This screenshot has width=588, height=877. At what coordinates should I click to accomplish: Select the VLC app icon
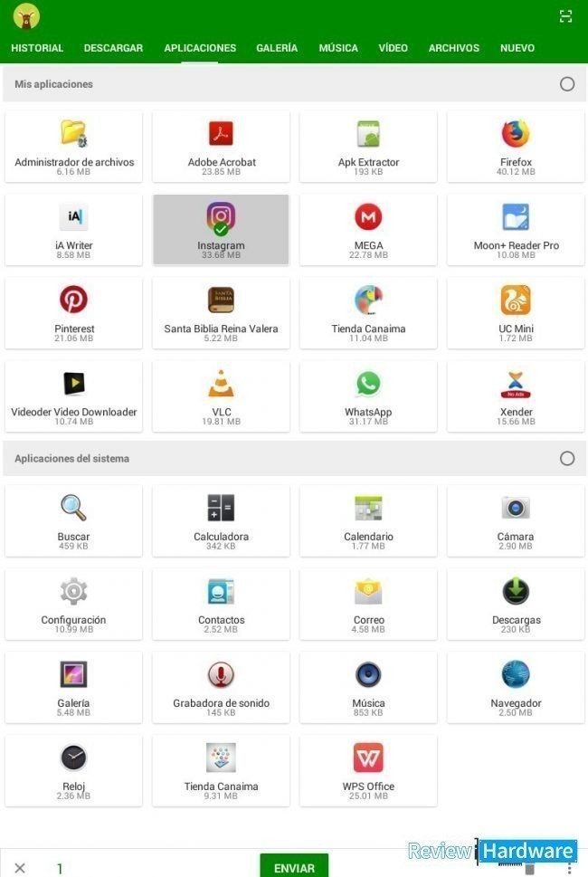(221, 384)
